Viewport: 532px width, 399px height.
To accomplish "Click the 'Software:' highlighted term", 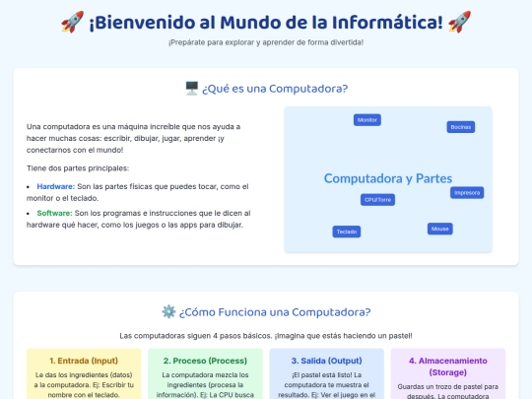I will click(x=54, y=213).
